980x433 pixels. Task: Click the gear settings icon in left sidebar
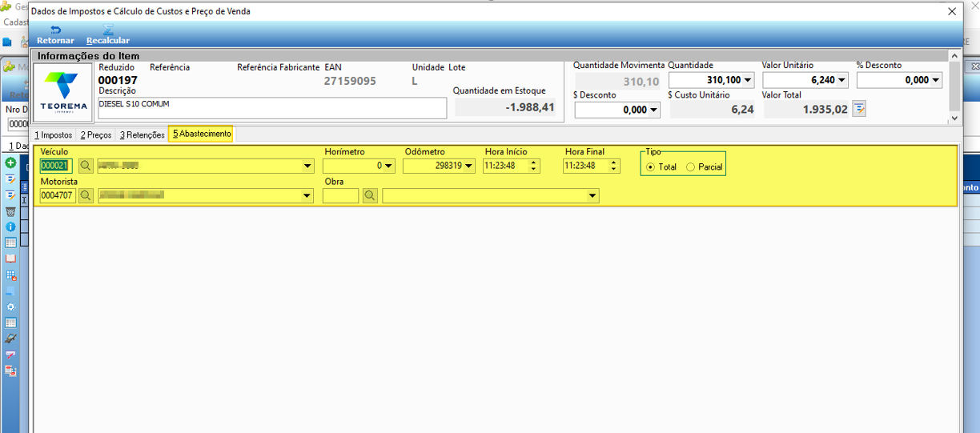[x=11, y=307]
